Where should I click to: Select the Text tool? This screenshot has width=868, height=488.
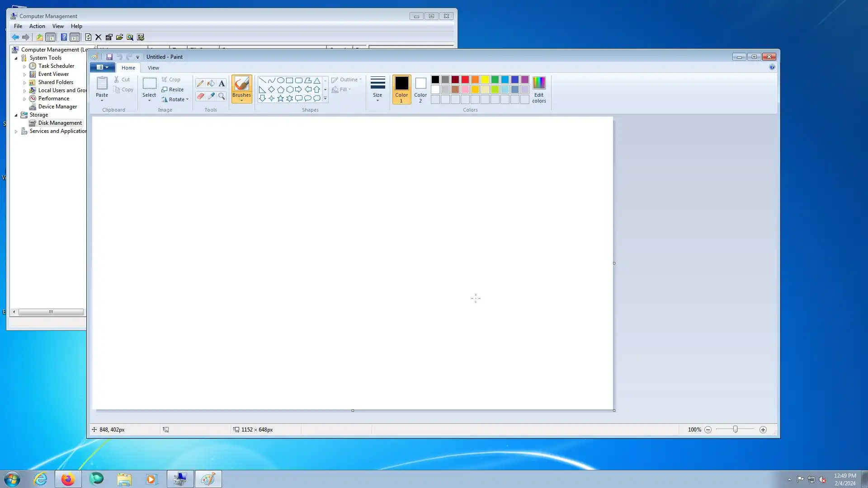click(x=222, y=83)
